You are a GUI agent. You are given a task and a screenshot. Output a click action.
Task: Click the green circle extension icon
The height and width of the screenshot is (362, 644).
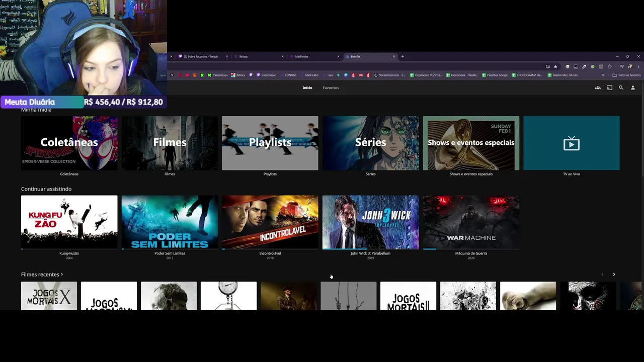[593, 66]
